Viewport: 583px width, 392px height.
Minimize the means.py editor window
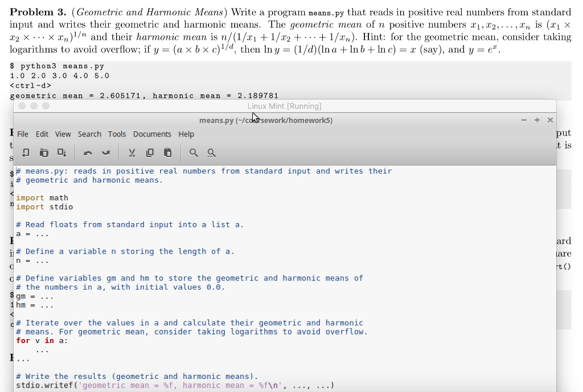pyautogui.click(x=524, y=120)
